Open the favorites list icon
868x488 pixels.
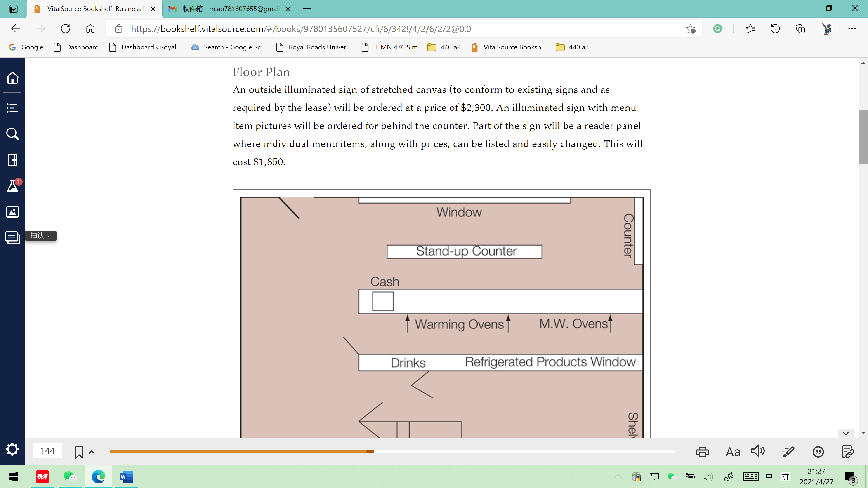click(750, 29)
